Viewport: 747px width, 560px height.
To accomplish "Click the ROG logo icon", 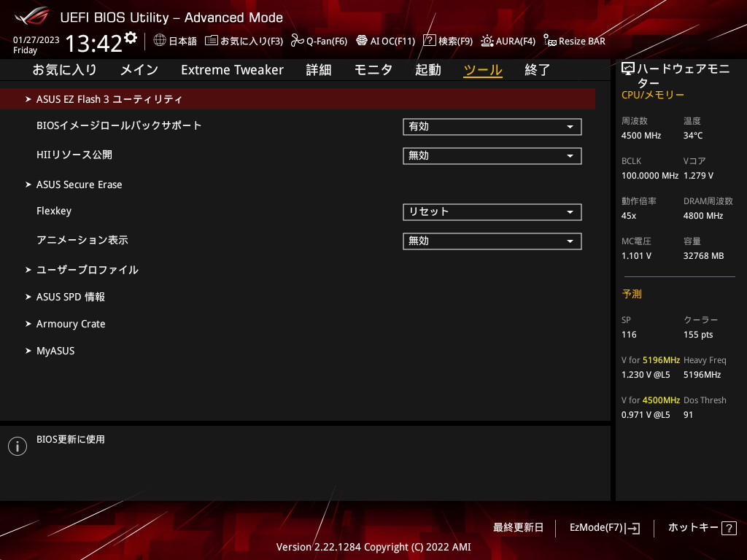I will point(31,17).
